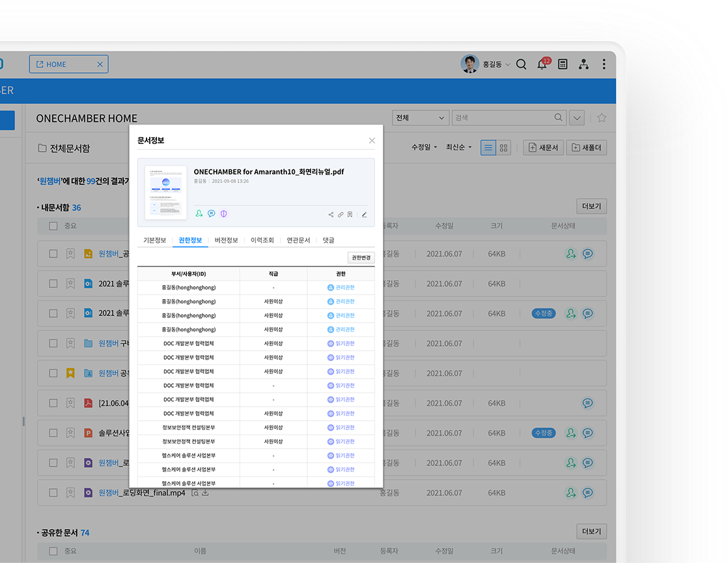Click the PDF file icon in the [21.06.04 row

88,403
